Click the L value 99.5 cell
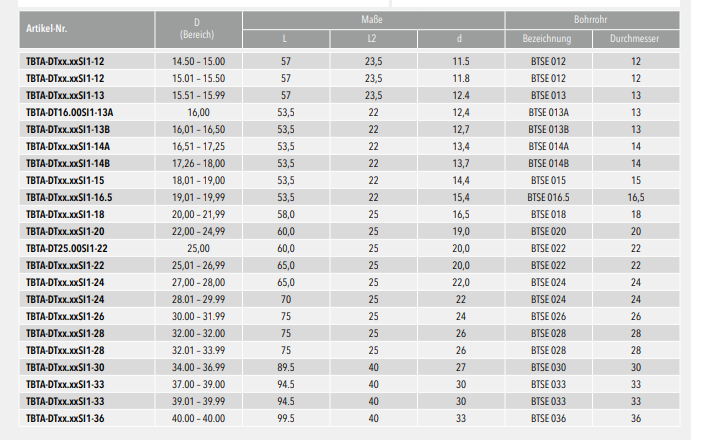 tap(286, 418)
